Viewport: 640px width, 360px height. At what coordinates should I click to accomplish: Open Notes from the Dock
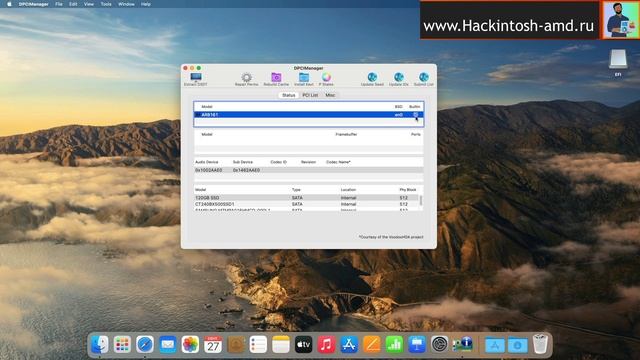(281, 345)
